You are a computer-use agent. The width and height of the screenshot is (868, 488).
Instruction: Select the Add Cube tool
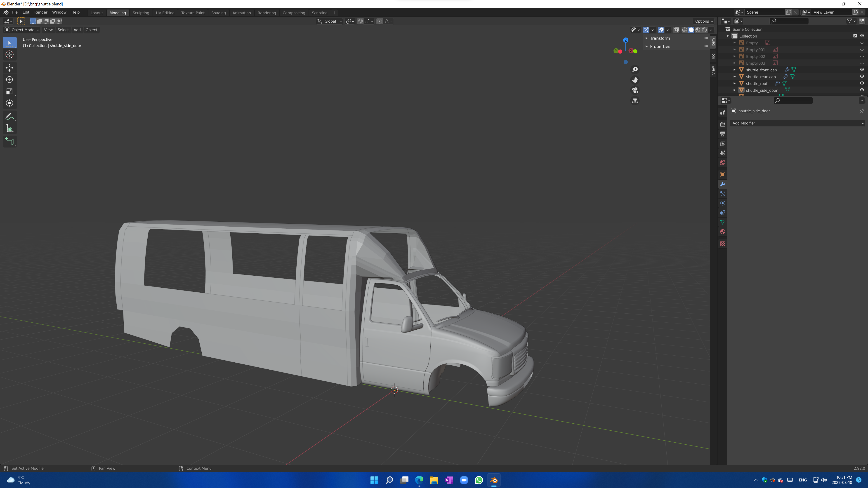9,141
